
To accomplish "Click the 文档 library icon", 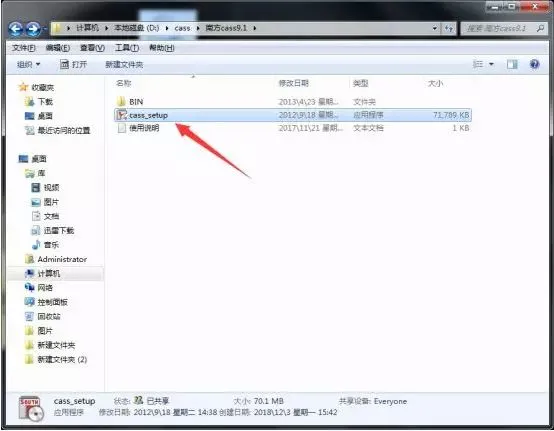I will [x=36, y=216].
